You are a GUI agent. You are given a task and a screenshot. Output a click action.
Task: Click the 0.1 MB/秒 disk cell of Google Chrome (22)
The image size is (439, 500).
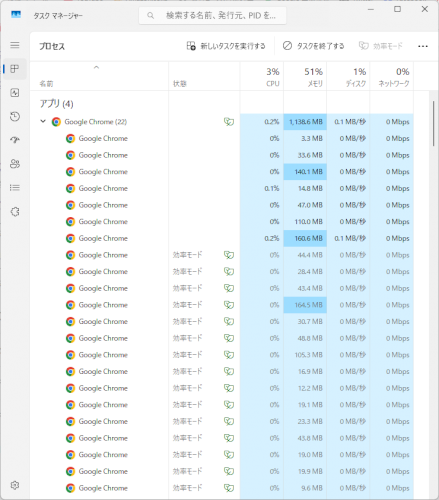[348, 122]
